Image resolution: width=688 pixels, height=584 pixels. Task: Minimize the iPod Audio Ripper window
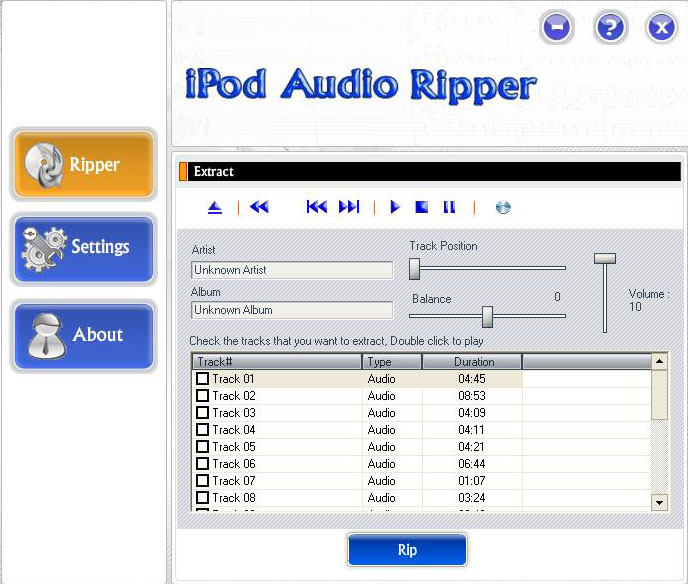[556, 27]
